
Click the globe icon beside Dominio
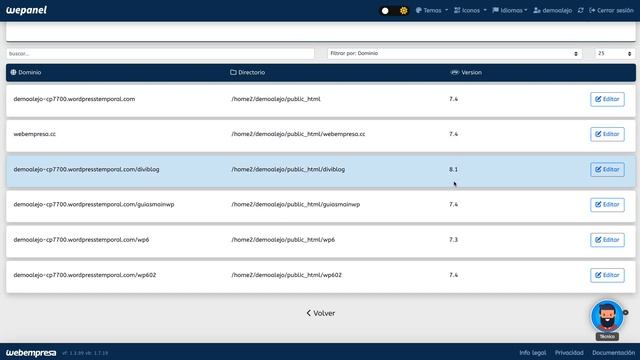click(x=13, y=72)
